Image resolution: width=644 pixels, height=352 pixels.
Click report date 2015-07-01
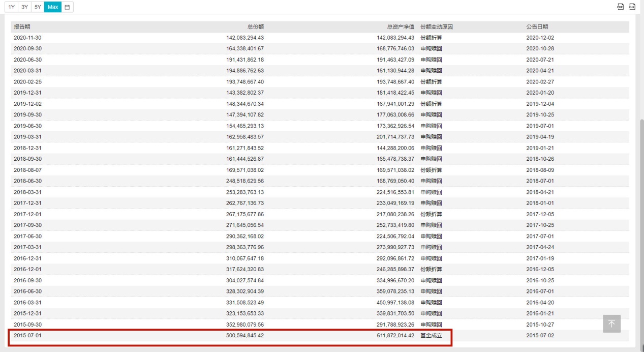pos(27,336)
